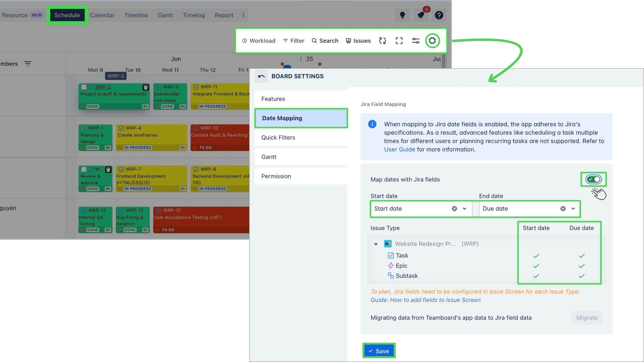Toggle Map dates with Jira fields
Image resolution: width=644 pixels, height=362 pixels.
(x=593, y=179)
